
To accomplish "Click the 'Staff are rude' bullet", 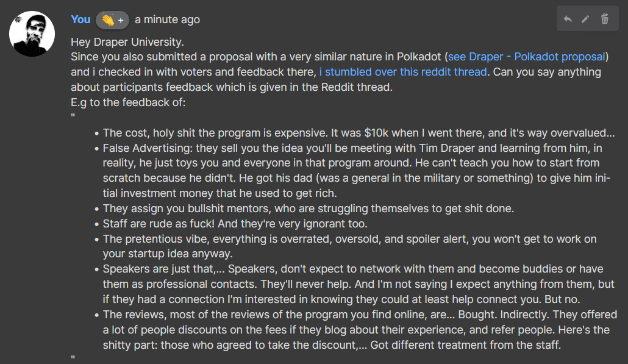I will point(235,224).
